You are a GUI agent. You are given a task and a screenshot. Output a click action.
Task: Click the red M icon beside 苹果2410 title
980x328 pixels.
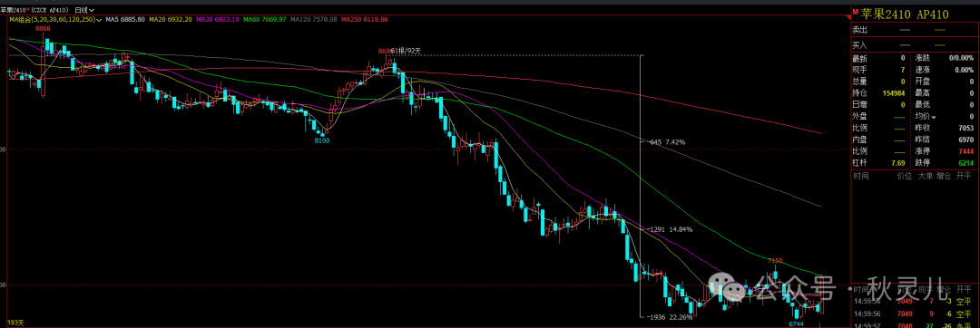[x=855, y=12]
